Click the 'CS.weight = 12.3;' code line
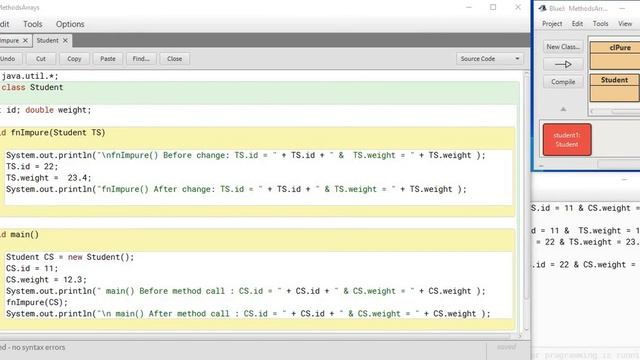 [46, 280]
